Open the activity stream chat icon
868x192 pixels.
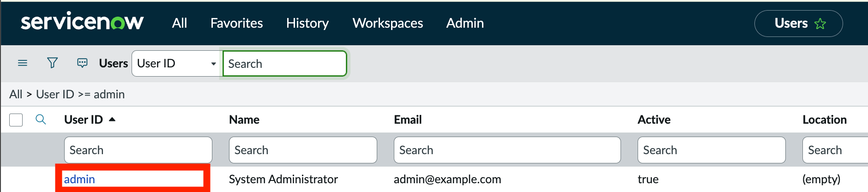coord(82,63)
